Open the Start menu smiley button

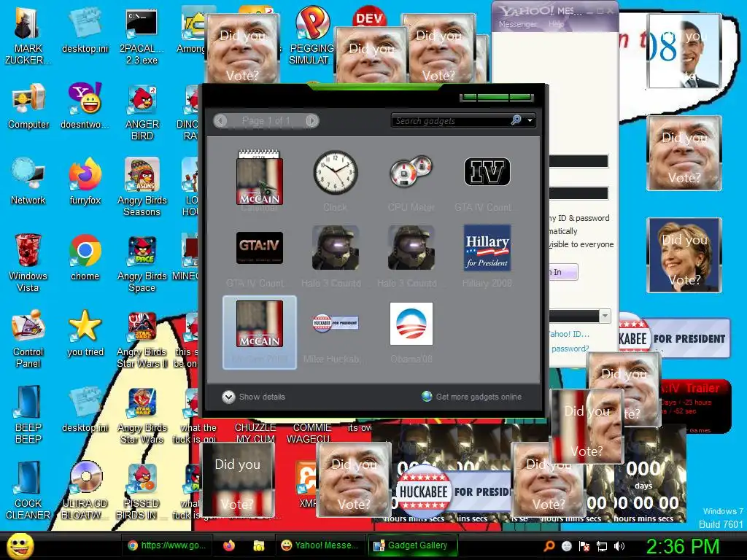pyautogui.click(x=20, y=545)
